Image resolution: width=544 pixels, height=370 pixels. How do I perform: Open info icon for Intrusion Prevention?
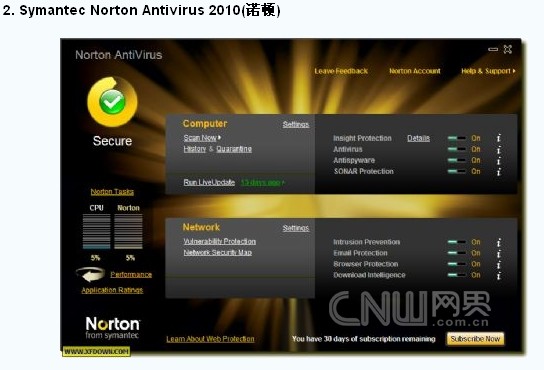(x=499, y=242)
